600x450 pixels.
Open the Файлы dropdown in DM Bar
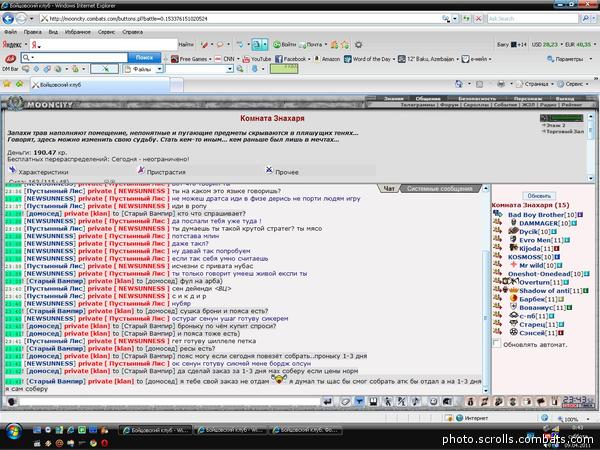tap(160, 69)
